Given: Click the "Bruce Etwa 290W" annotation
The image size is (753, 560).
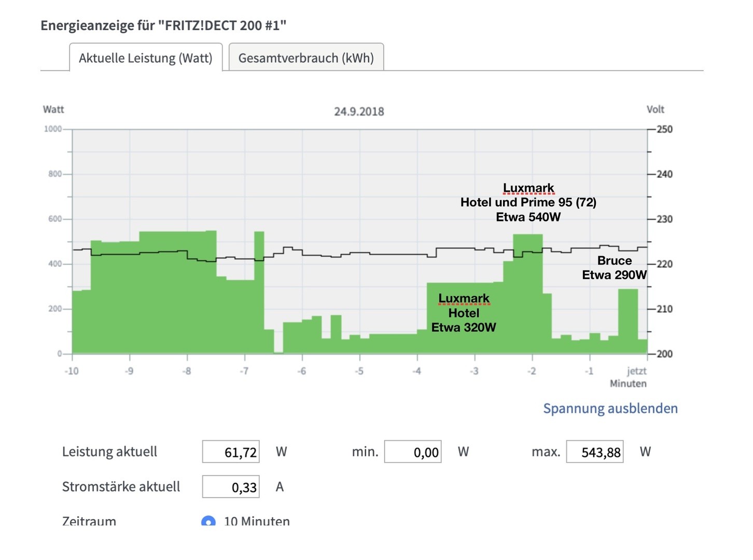Looking at the screenshot, I should click(x=615, y=268).
